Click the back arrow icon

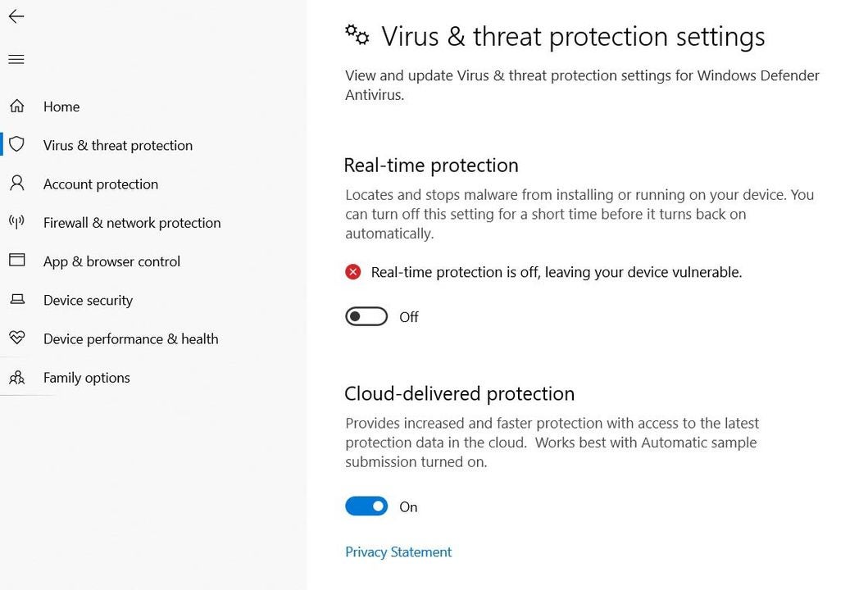point(16,16)
